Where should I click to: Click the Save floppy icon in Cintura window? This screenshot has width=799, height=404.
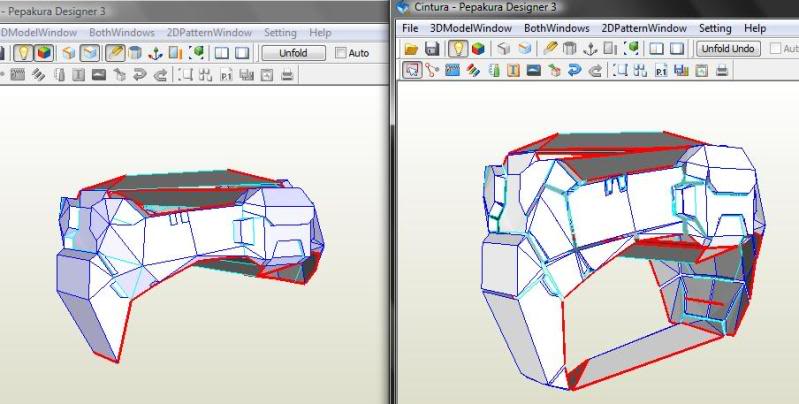[x=432, y=49]
